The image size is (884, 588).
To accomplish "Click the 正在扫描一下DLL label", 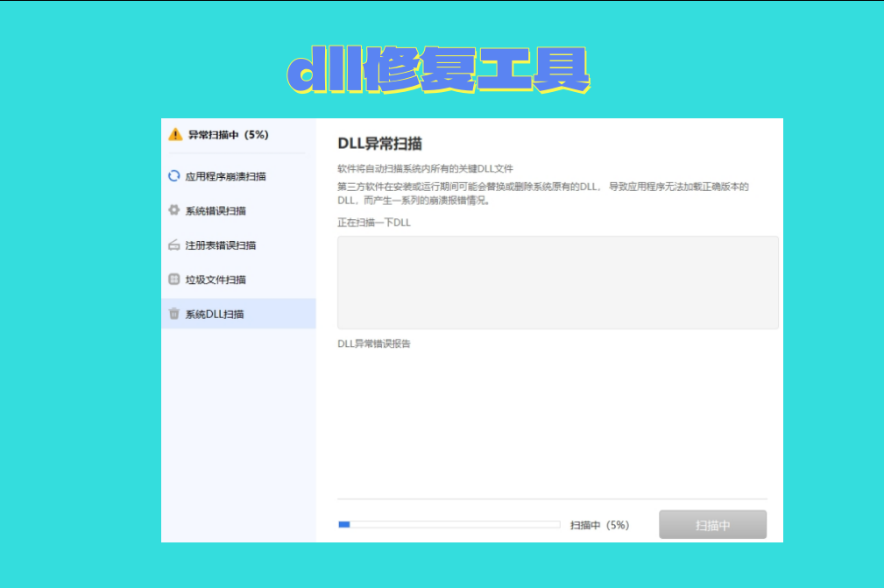I will pyautogui.click(x=374, y=223).
